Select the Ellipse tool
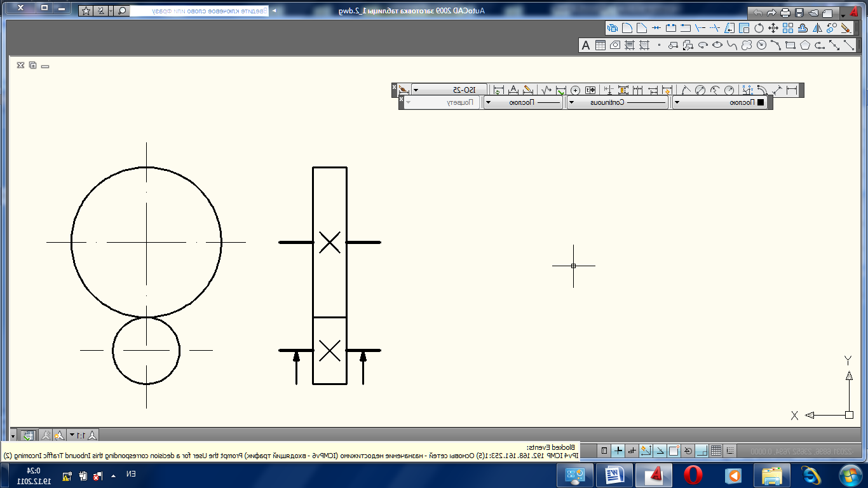The height and width of the screenshot is (488, 868). [717, 44]
